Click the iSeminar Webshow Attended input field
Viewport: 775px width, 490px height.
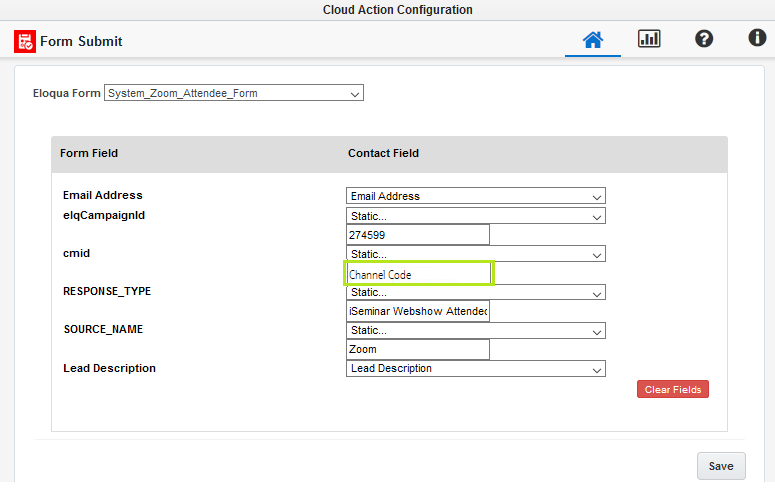(x=417, y=312)
